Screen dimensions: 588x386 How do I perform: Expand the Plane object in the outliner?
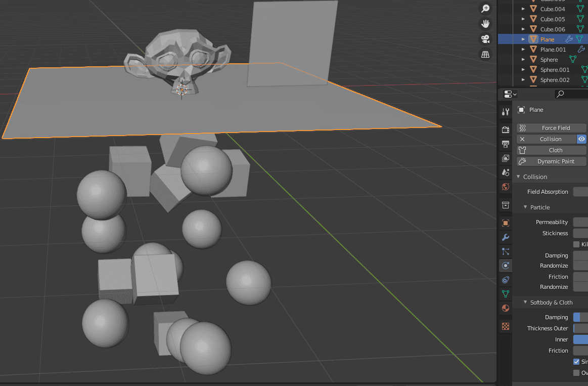(523, 39)
